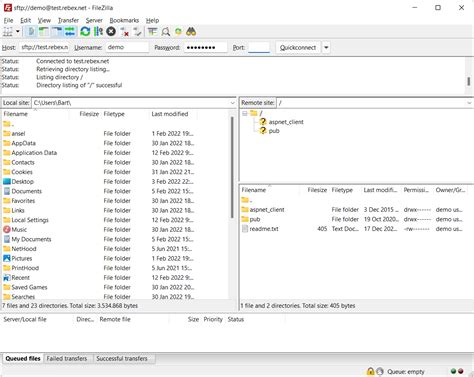Open the directory listing filters dialog

coord(152,32)
